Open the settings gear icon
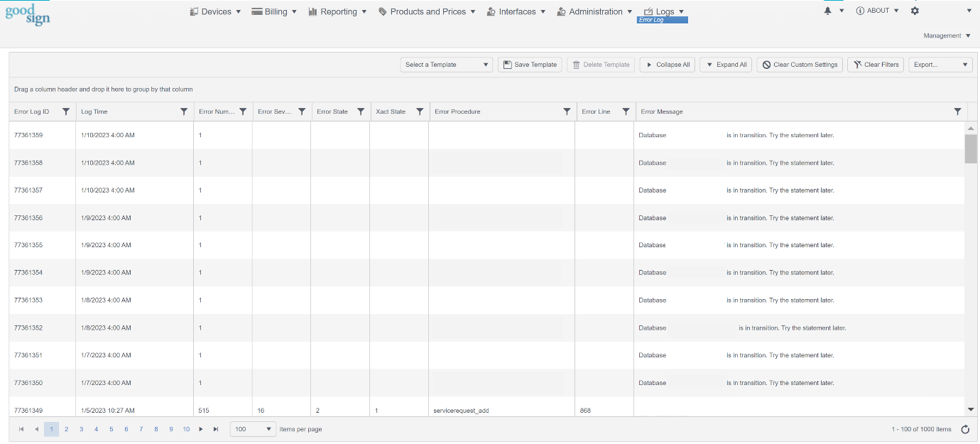The height and width of the screenshot is (444, 980). (x=915, y=11)
